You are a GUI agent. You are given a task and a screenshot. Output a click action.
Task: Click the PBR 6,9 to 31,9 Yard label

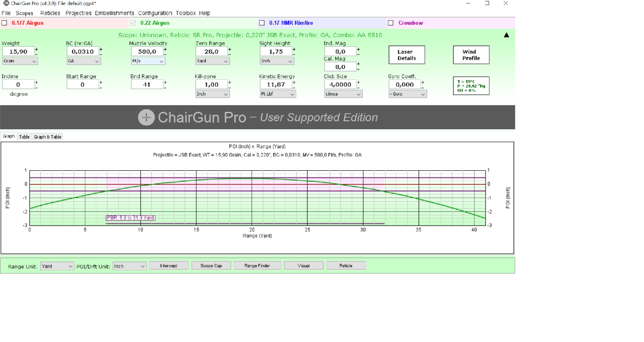coord(130,218)
